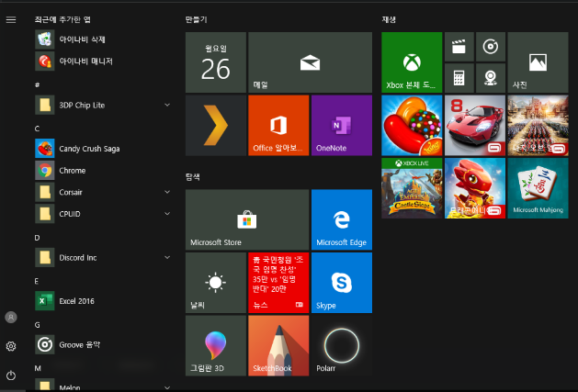Image resolution: width=578 pixels, height=392 pixels.
Task: Open the Polarr tile
Action: [x=342, y=345]
